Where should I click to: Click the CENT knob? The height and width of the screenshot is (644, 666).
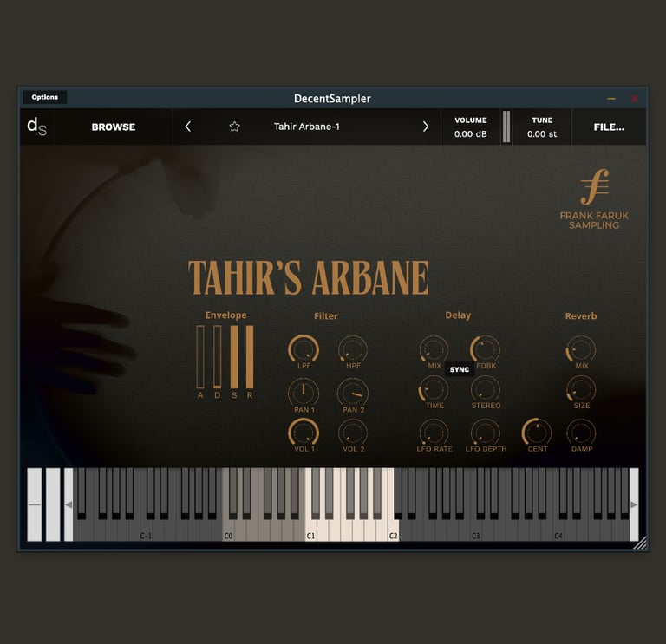pos(537,433)
